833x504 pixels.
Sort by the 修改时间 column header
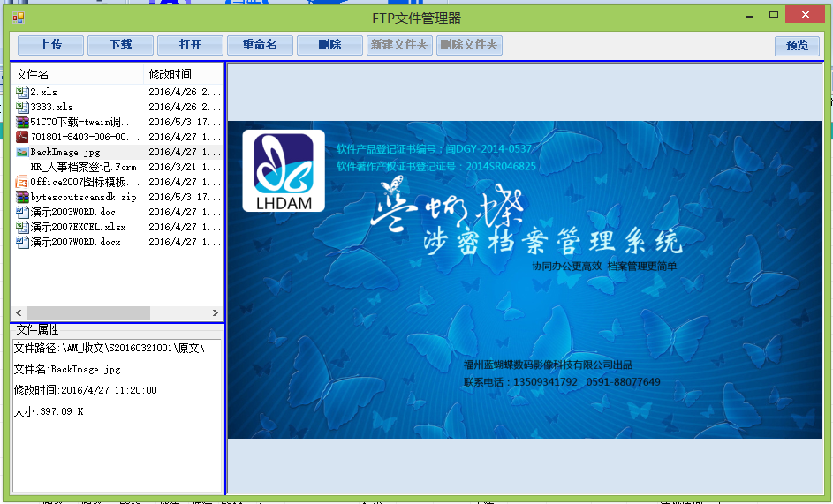click(x=183, y=74)
